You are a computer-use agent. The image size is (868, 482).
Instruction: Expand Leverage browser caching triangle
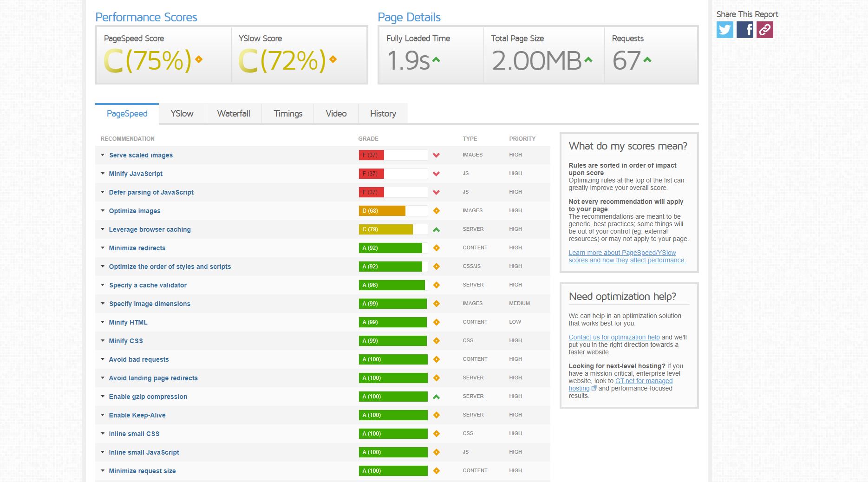coord(103,229)
